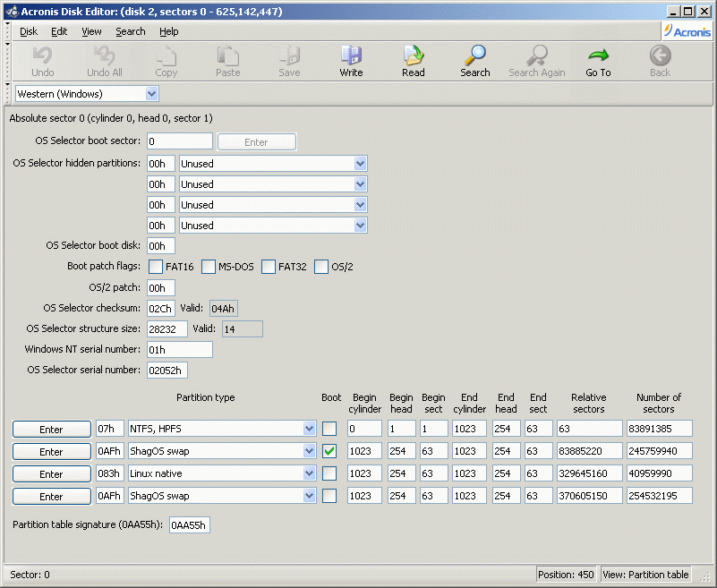Click Enter button for 0AFh partition at 370605150

pos(51,496)
